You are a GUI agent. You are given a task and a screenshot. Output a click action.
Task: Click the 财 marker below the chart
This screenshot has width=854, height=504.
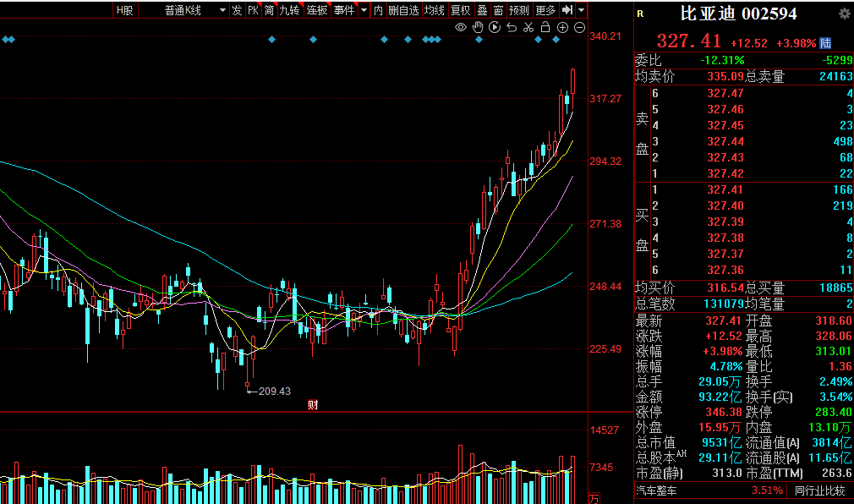[x=312, y=405]
